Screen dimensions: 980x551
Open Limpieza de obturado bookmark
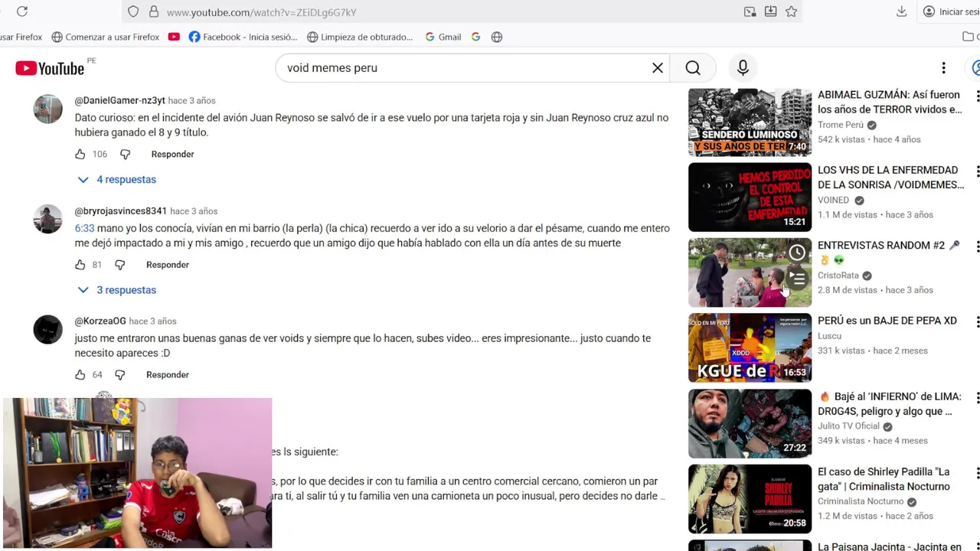click(360, 37)
